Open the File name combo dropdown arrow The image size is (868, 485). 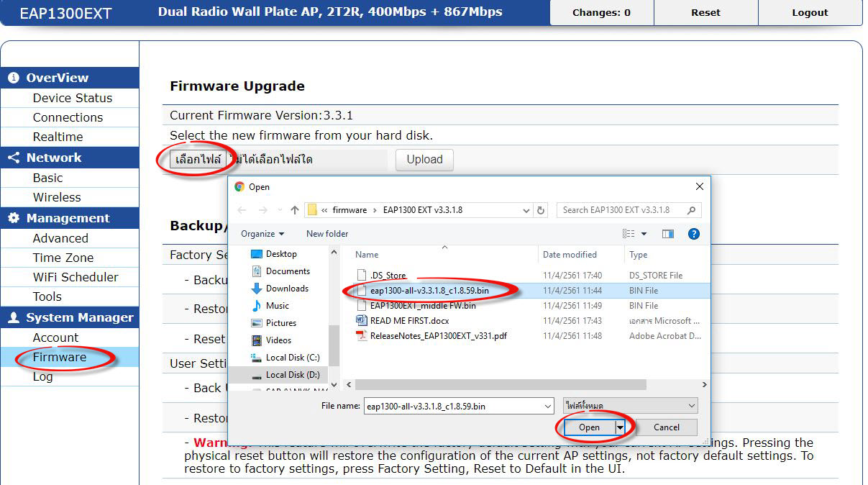[547, 407]
